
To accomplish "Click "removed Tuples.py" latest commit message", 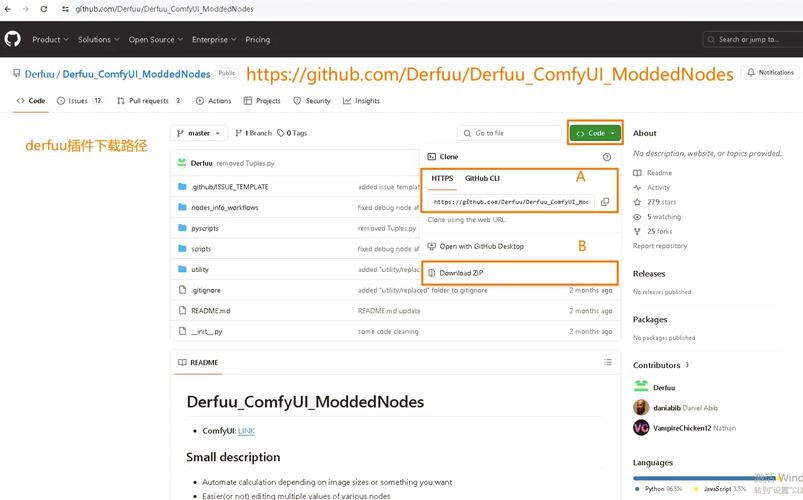I will pyautogui.click(x=245, y=163).
